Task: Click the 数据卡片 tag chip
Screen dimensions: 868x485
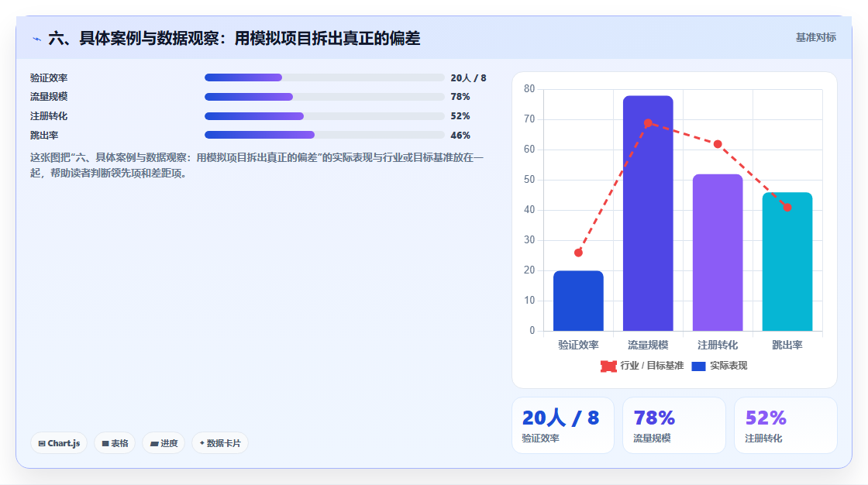Action: [x=220, y=443]
